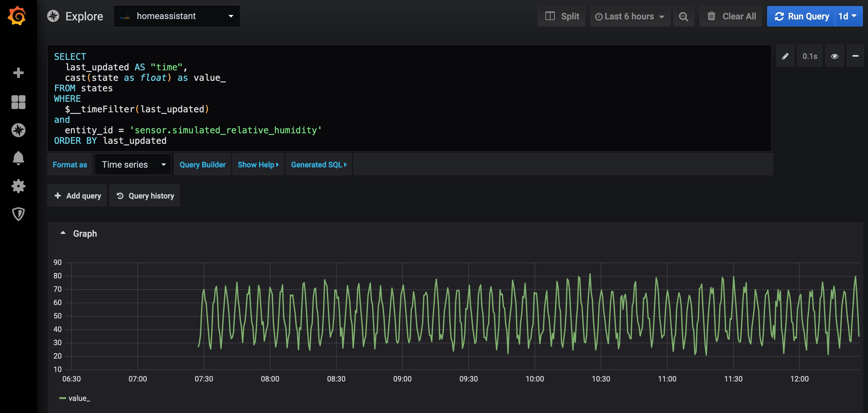Open the Time series format dropdown
The height and width of the screenshot is (413, 868).
coord(132,164)
